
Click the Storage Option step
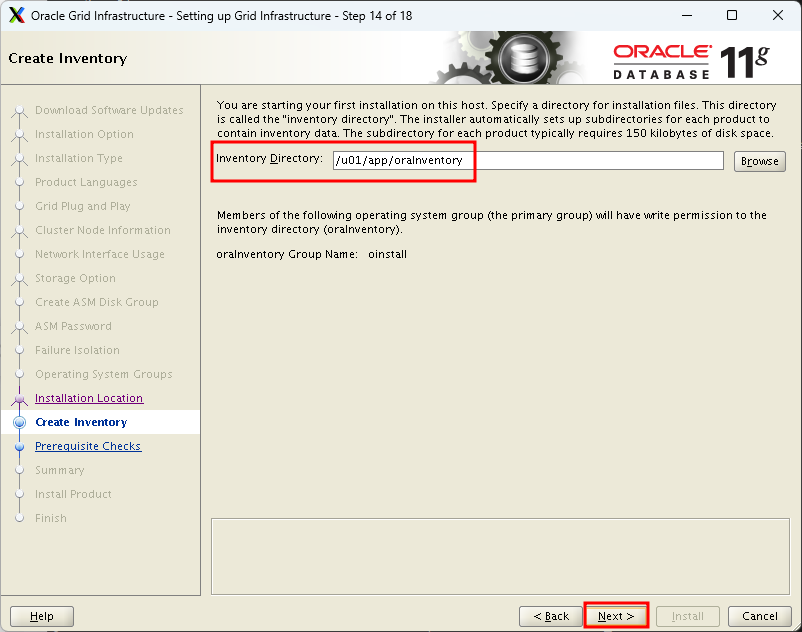[75, 278]
